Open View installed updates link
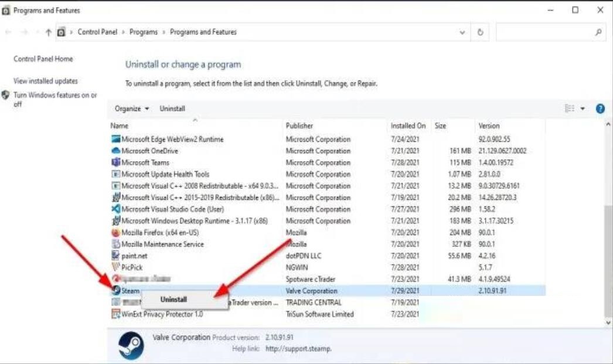This screenshot has width=613, height=364. (x=45, y=81)
